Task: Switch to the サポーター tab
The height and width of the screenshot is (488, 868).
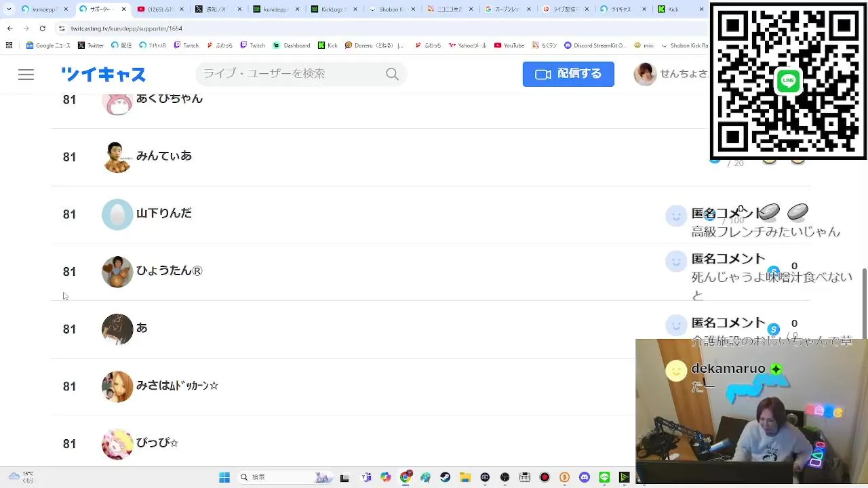Action: coord(103,9)
